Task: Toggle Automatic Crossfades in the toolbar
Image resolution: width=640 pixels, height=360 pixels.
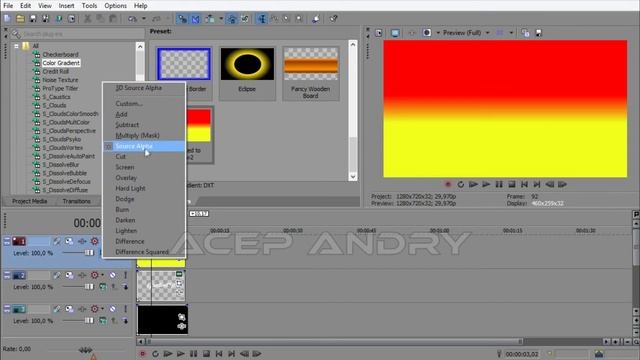Action: tap(196, 19)
